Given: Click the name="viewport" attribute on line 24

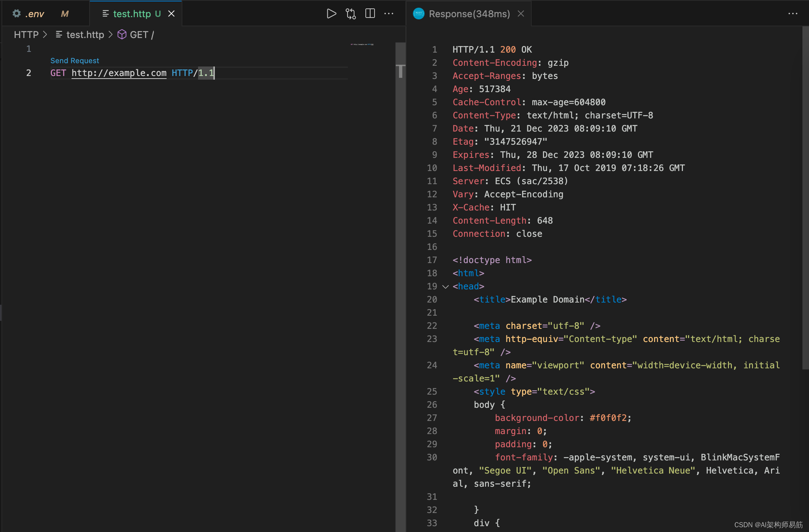Looking at the screenshot, I should 545,365.
